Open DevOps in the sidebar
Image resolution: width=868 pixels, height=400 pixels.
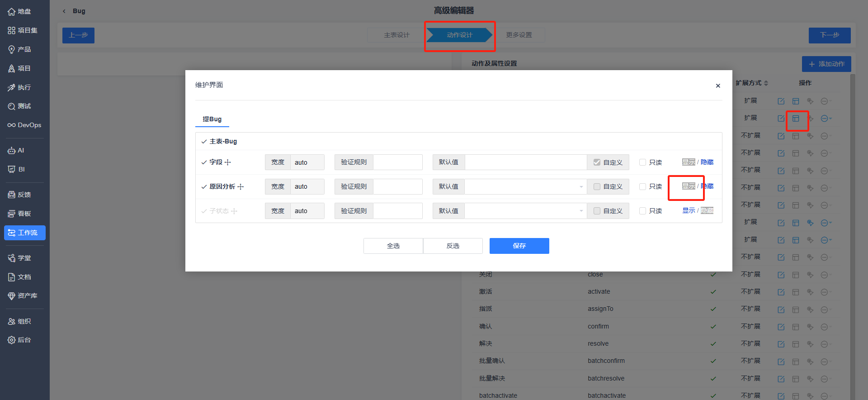pyautogui.click(x=24, y=125)
